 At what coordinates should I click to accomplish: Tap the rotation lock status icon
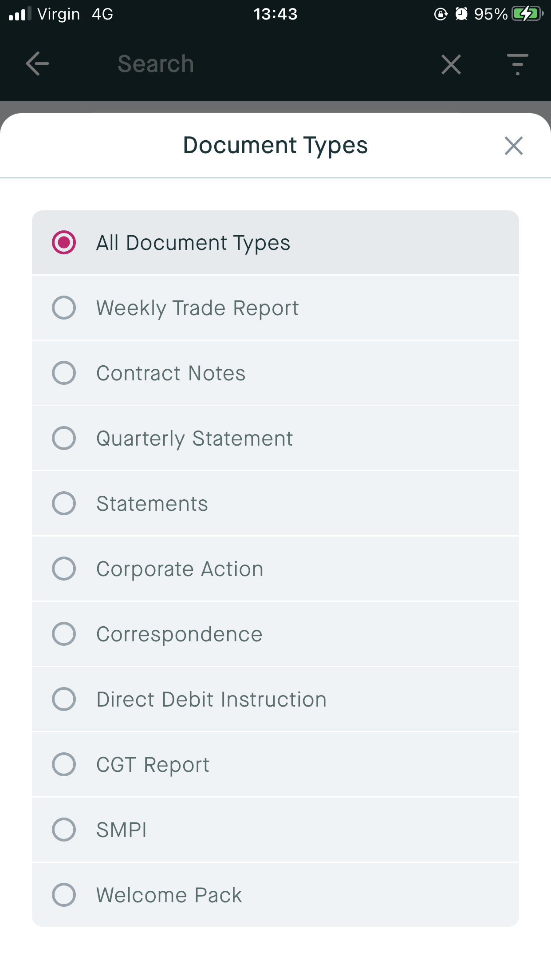coord(440,14)
